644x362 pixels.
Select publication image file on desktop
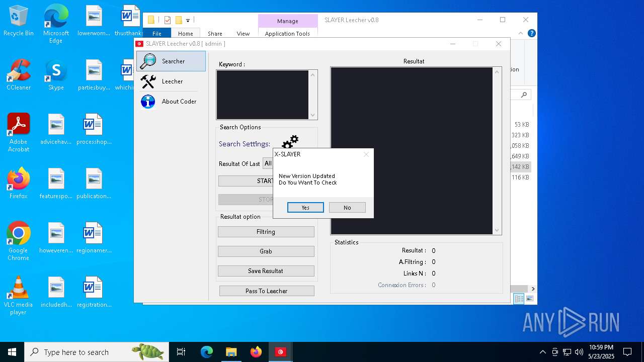[x=94, y=184]
